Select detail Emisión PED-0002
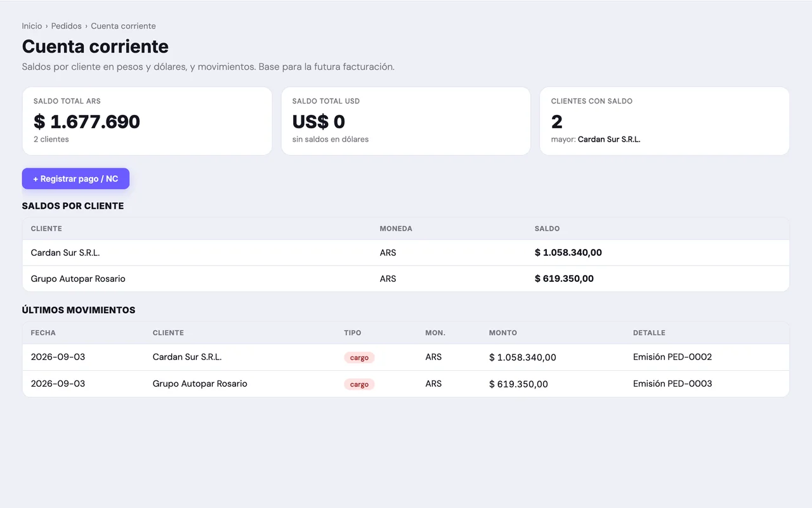 coord(672,357)
